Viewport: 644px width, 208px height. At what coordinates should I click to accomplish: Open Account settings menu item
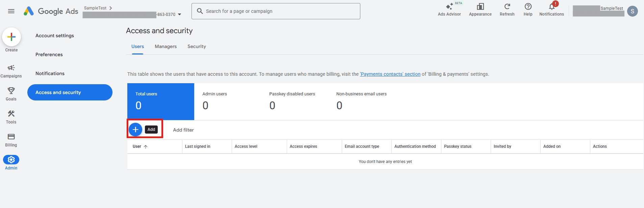(55, 36)
